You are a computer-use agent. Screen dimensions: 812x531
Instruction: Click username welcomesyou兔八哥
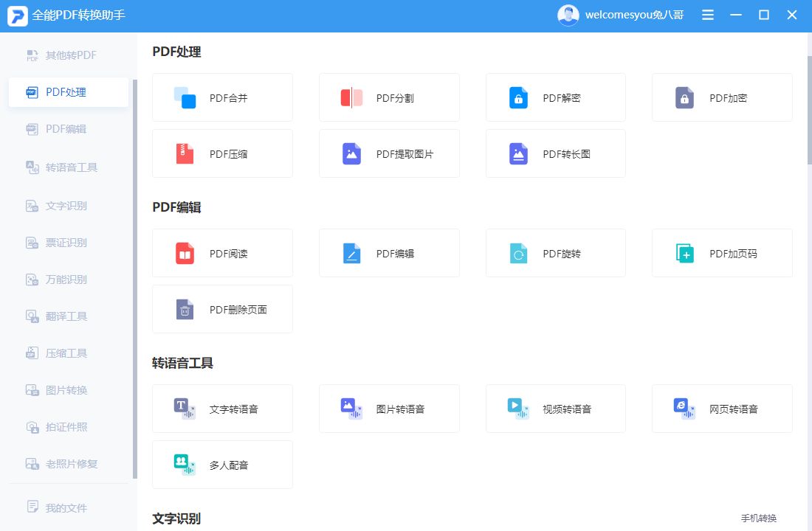(x=634, y=15)
